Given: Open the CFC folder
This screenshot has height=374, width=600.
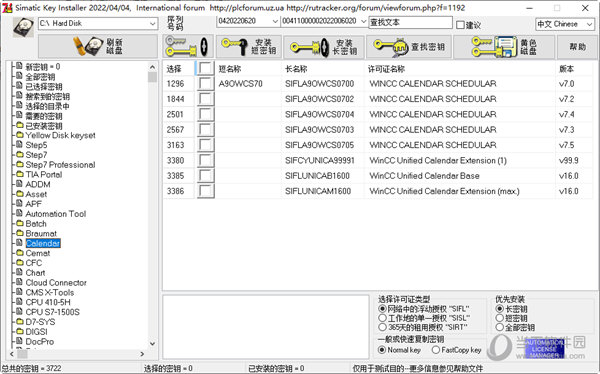Looking at the screenshot, I should (x=34, y=263).
